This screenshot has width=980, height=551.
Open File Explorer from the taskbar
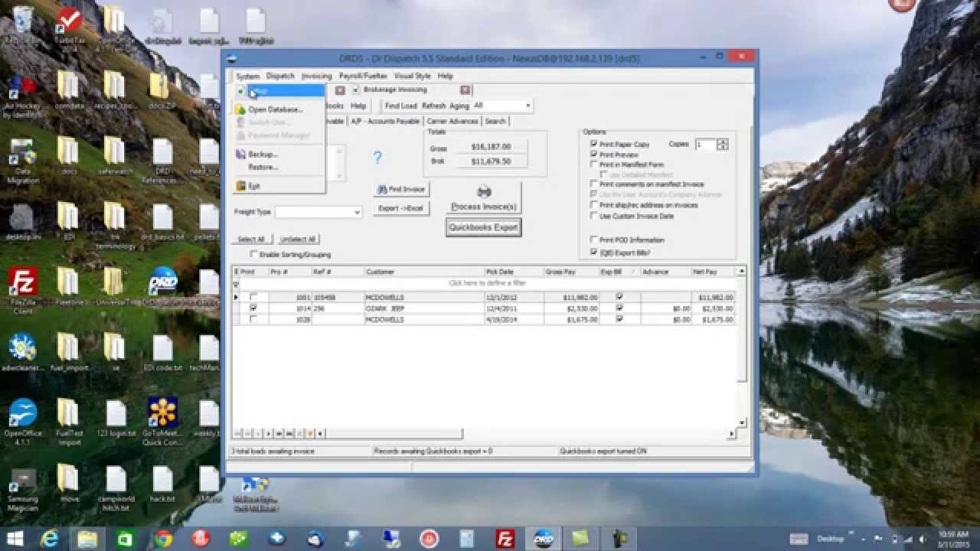coord(88,539)
